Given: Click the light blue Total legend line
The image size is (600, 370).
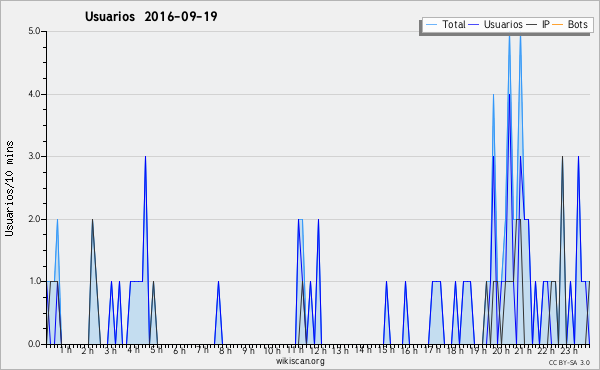Looking at the screenshot, I should pyautogui.click(x=431, y=25).
